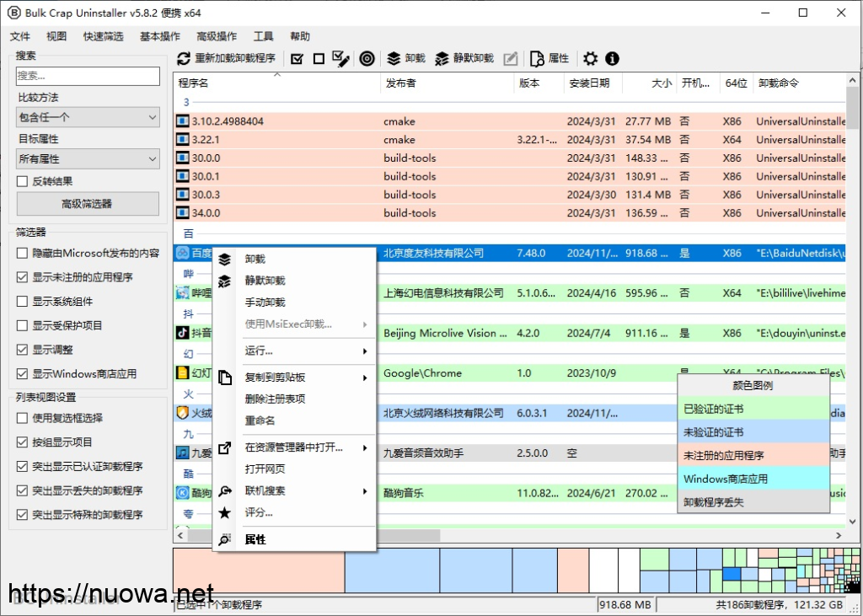The width and height of the screenshot is (863, 616).
Task: Toggle the 反转结果 checkbox
Action: point(23,181)
